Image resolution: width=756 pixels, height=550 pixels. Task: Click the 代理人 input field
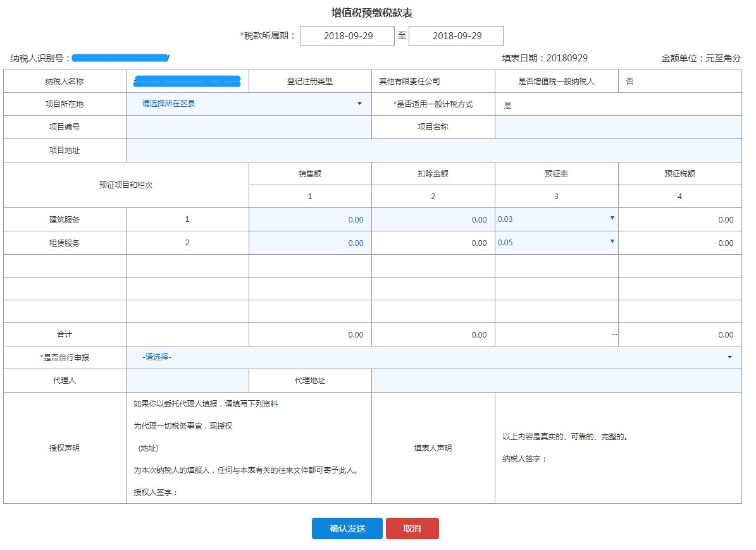pos(187,380)
